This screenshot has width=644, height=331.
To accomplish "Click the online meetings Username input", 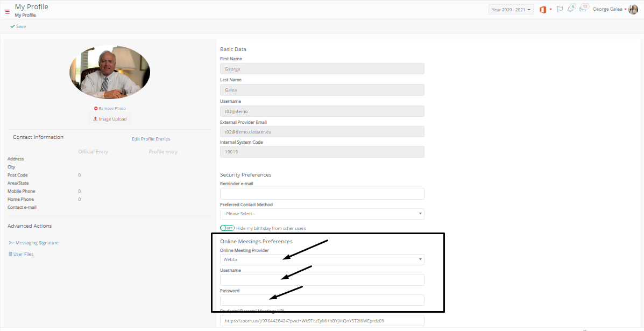I will [x=322, y=280].
